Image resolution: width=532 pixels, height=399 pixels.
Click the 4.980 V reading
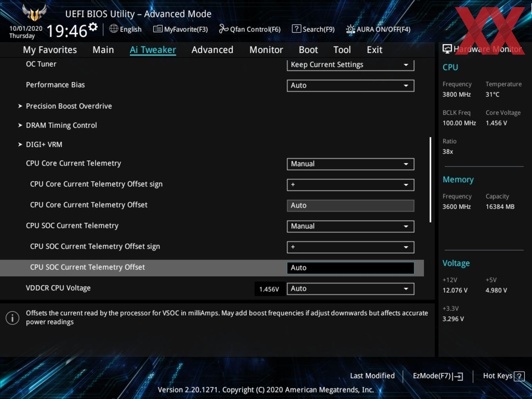(496, 290)
